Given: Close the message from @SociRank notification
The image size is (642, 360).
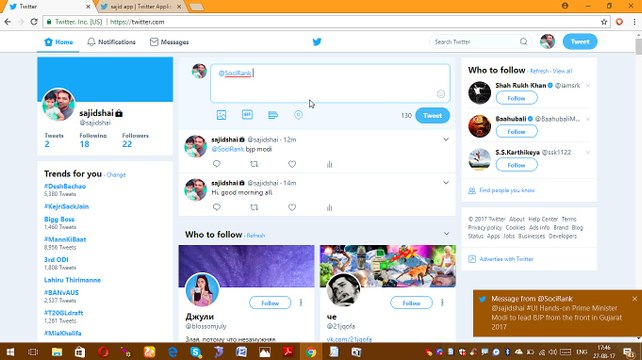Looking at the screenshot, I should (634, 299).
